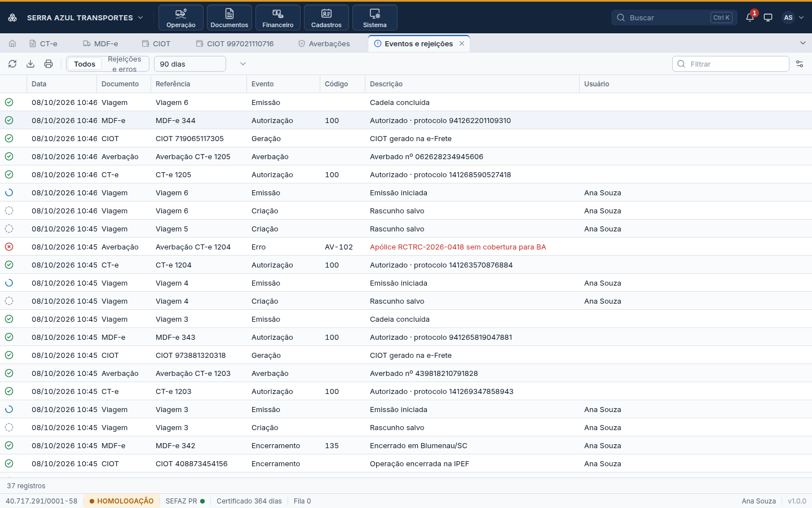Close the Eventos e rejeições tab
The image size is (812, 508).
tap(462, 43)
